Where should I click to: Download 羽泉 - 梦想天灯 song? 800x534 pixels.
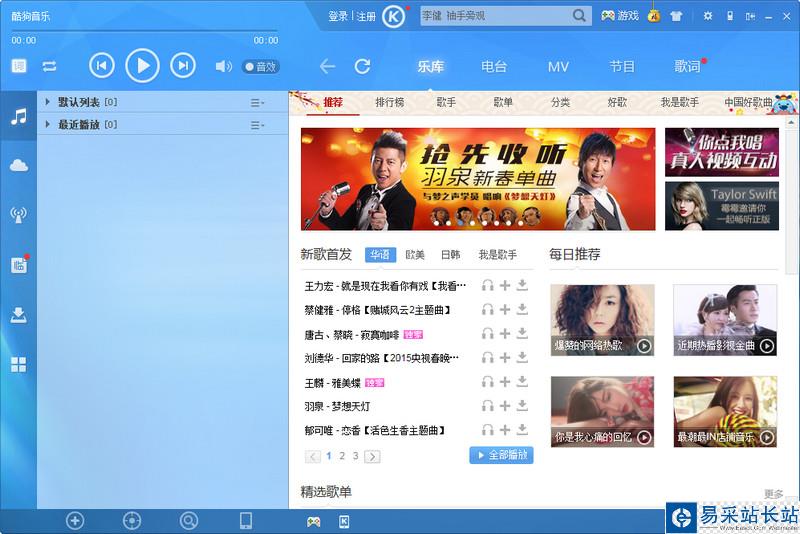pyautogui.click(x=522, y=405)
